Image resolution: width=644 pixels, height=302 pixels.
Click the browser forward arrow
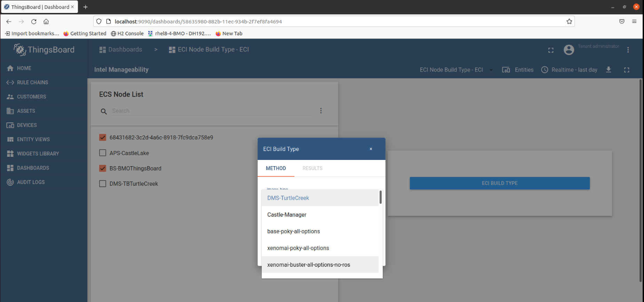(21, 21)
